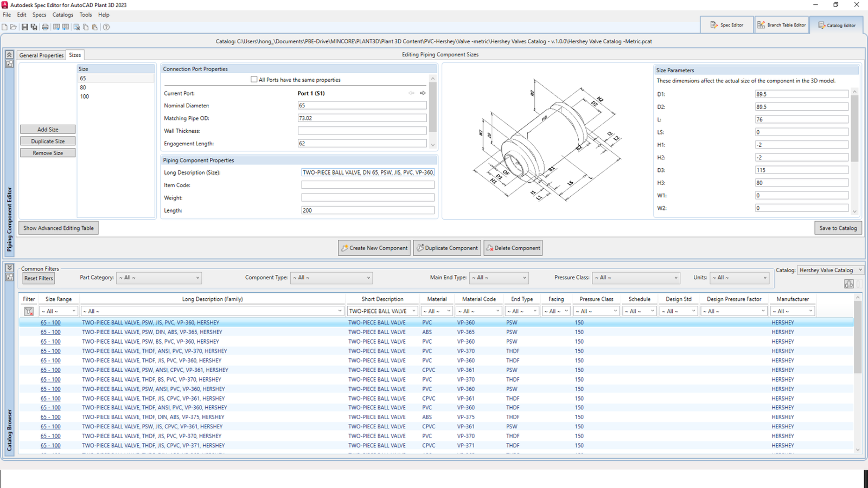Click the Delete Component button
868x488 pixels.
click(513, 248)
